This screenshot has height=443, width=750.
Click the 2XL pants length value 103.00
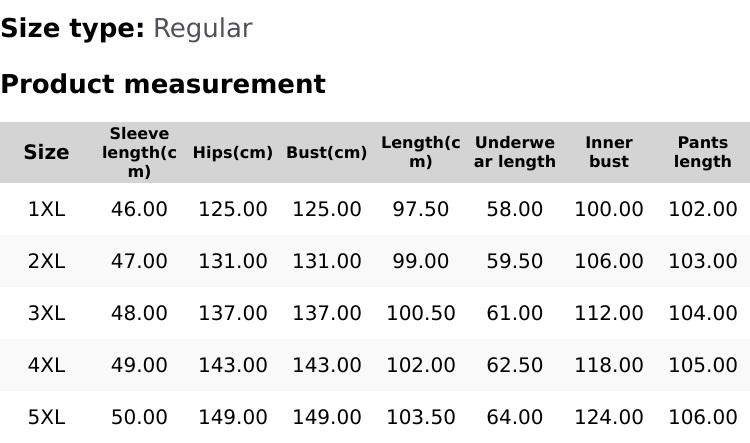click(x=703, y=261)
